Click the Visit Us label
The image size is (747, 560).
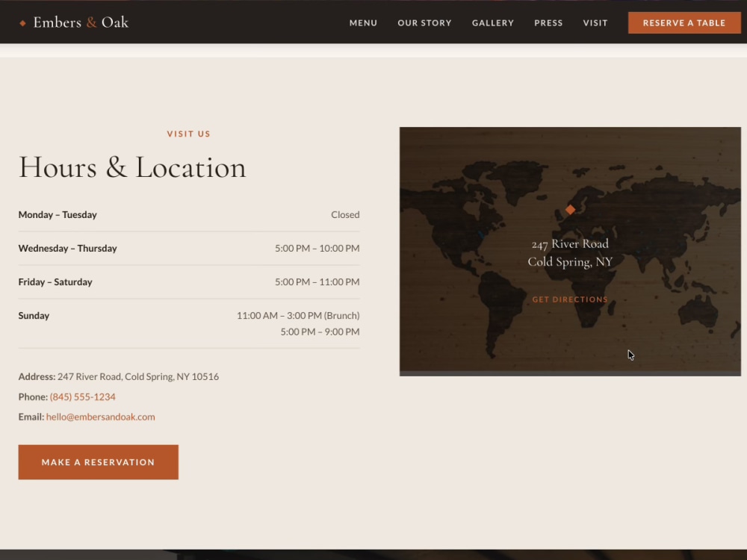(189, 134)
